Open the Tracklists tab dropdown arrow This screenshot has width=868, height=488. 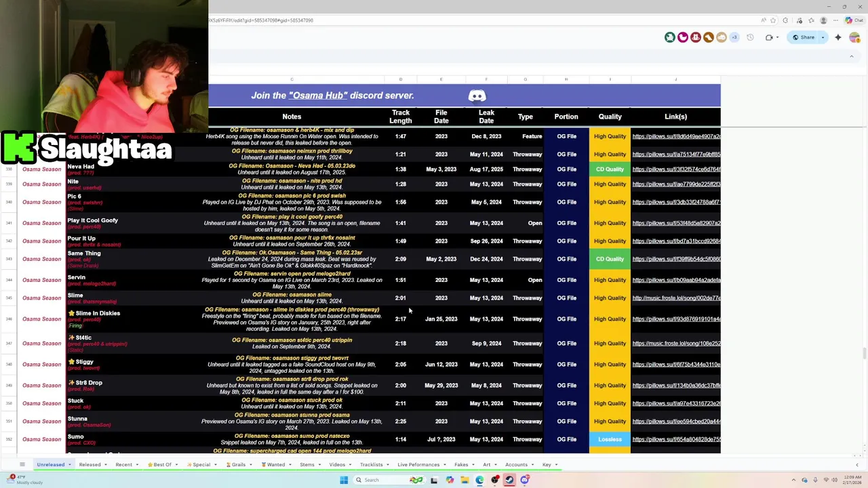pos(388,465)
